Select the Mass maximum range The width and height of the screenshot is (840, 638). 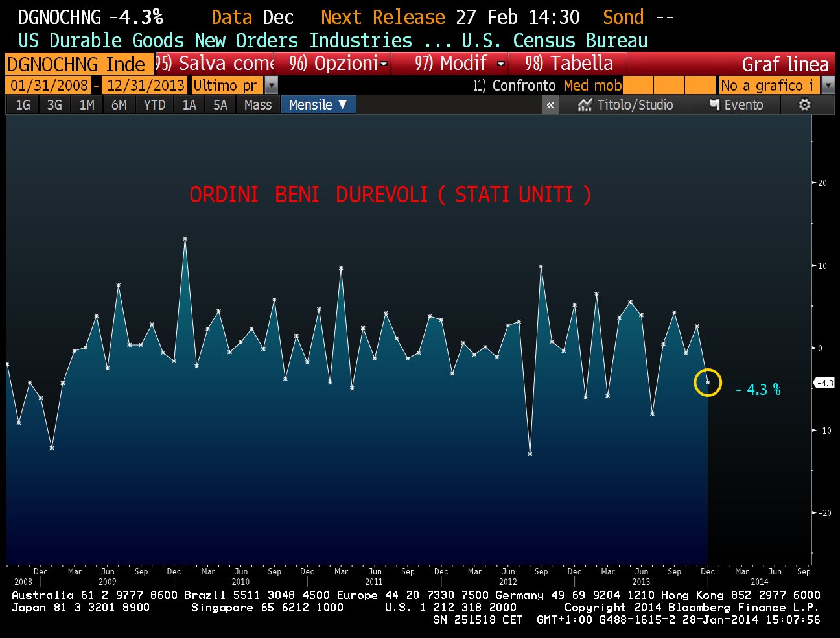[x=258, y=105]
